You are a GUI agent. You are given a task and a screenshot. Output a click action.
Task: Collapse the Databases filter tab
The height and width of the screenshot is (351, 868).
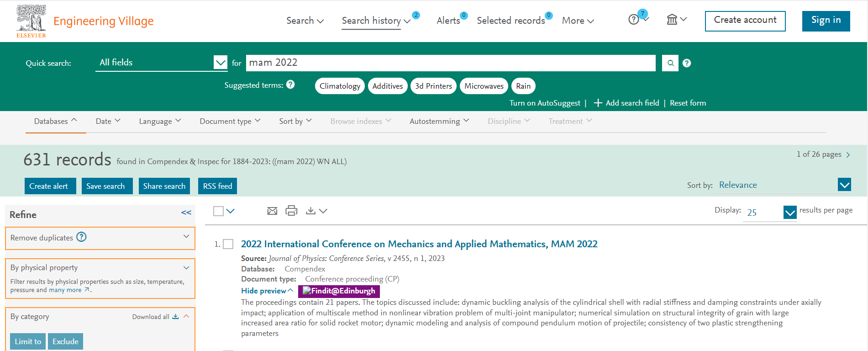[56, 121]
